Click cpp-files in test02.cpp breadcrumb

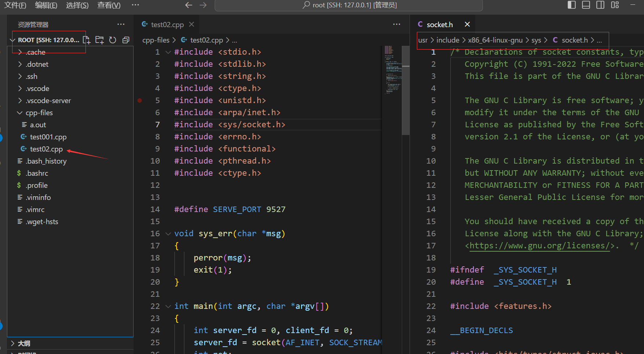(156, 40)
